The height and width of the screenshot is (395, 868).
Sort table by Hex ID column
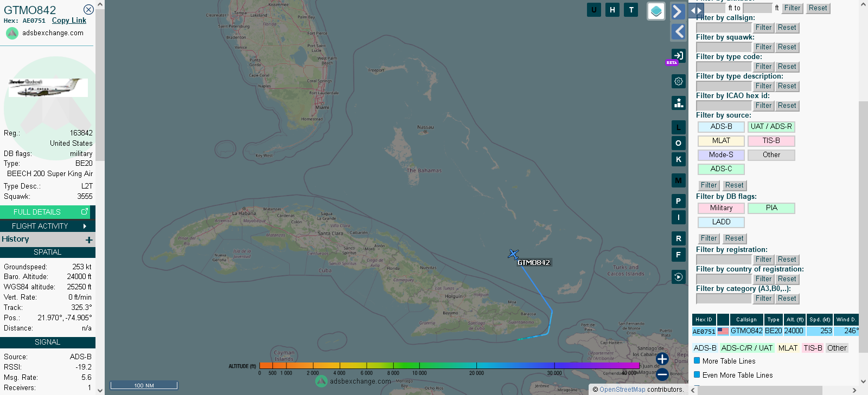704,320
